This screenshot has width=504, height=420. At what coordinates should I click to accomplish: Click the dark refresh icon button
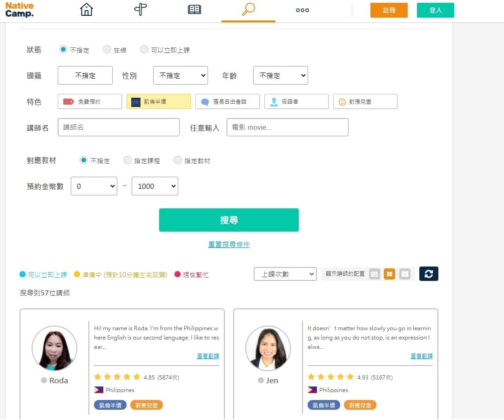click(x=429, y=274)
